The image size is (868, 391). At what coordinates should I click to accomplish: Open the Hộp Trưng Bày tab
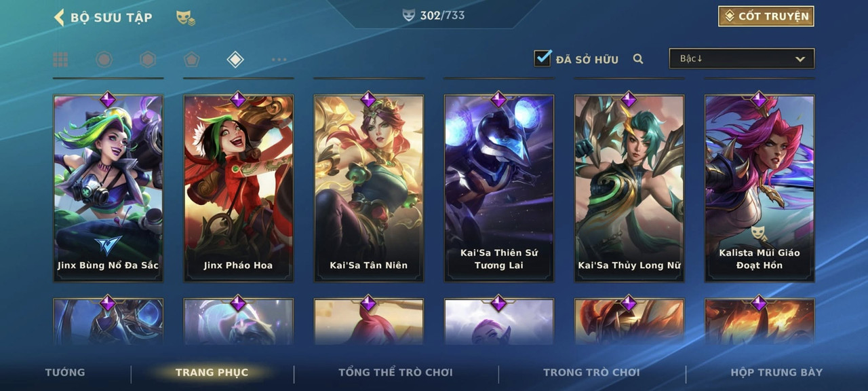776,372
